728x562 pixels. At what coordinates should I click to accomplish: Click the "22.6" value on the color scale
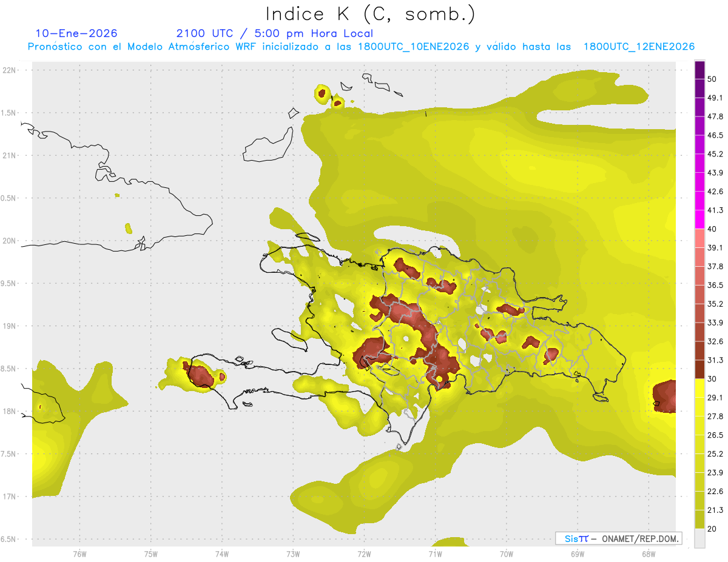(715, 491)
